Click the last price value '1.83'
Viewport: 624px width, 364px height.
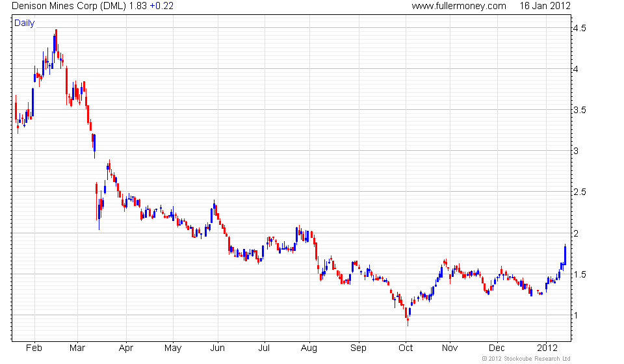coord(138,6)
